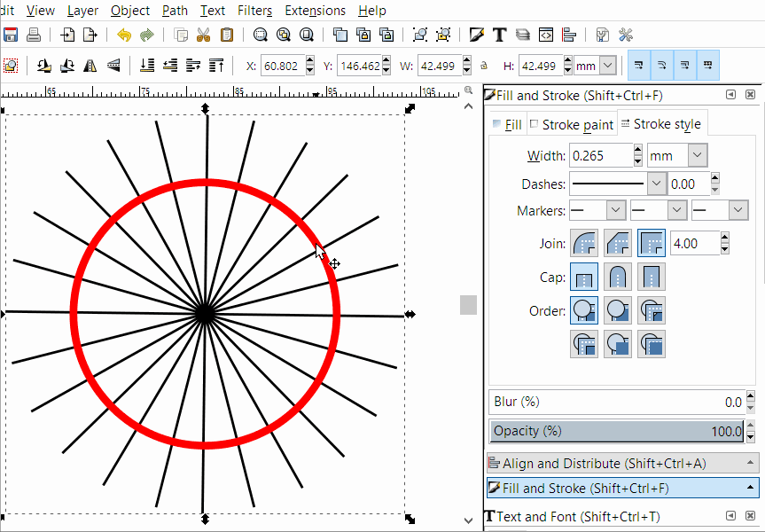Rotate the selection 90 degrees counter-clockwise
765x532 pixels.
pyautogui.click(x=43, y=65)
